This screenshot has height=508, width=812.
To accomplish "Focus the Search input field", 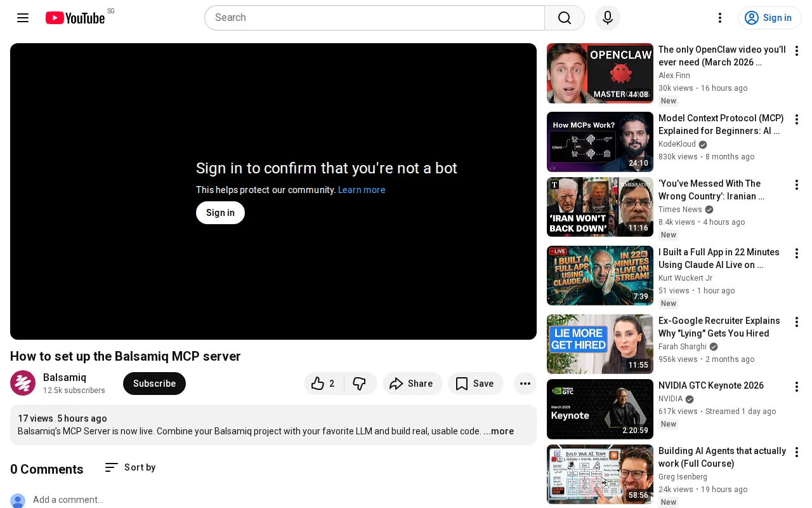I will tap(374, 18).
